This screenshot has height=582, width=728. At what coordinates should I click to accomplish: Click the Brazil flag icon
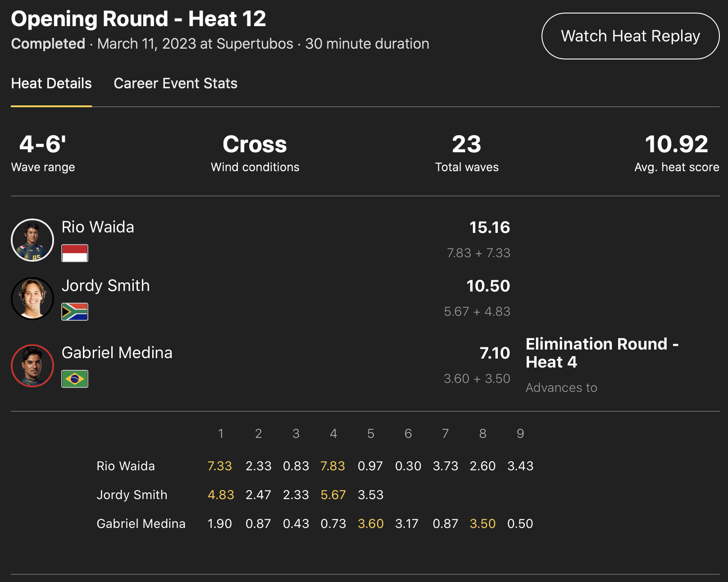pyautogui.click(x=75, y=379)
